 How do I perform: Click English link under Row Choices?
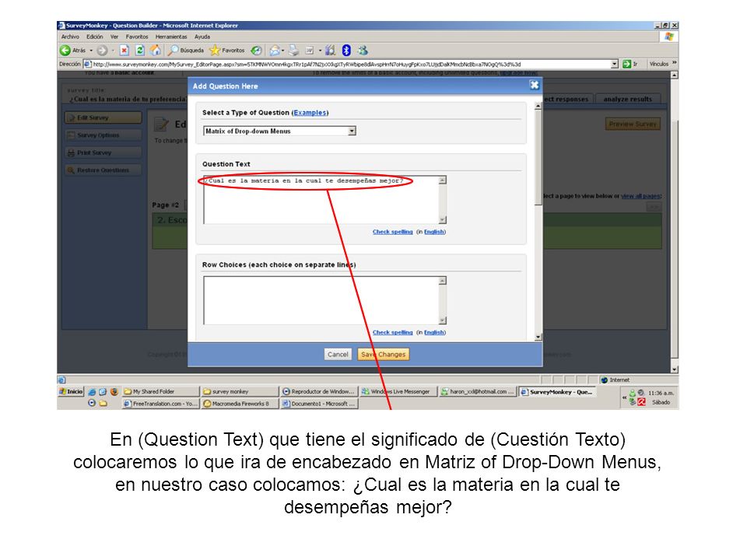(x=434, y=332)
